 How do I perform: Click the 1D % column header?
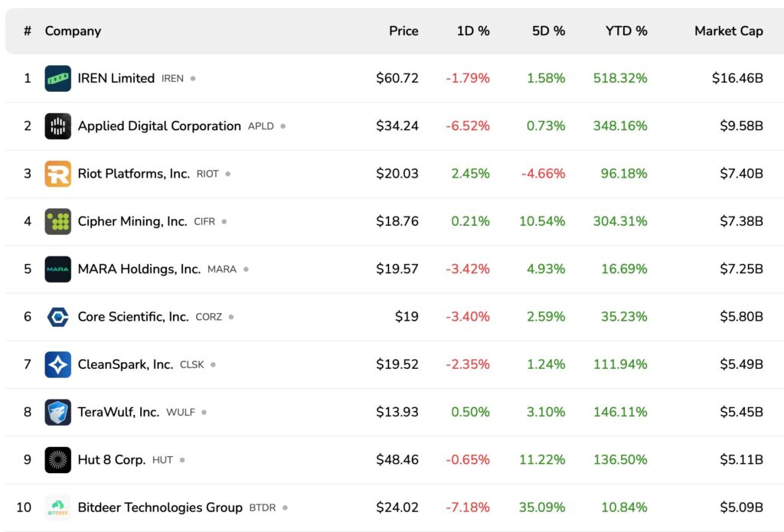473,31
